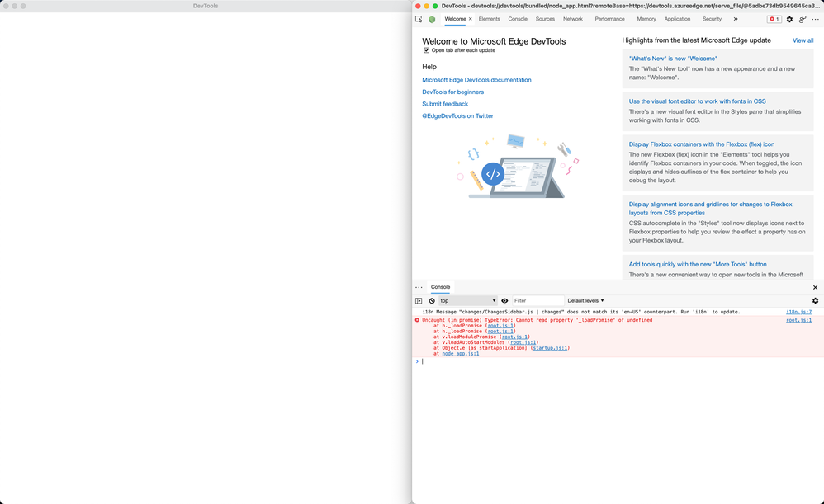Click the DevTools window title bar text
The width and height of the screenshot is (824, 504).
(x=206, y=7)
